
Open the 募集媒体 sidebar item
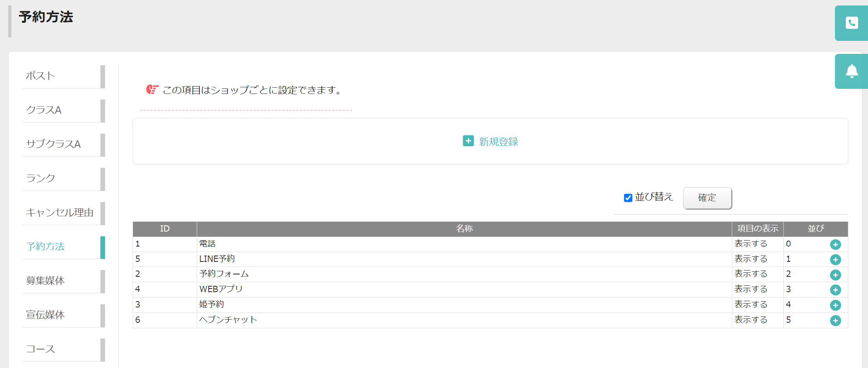[64, 282]
